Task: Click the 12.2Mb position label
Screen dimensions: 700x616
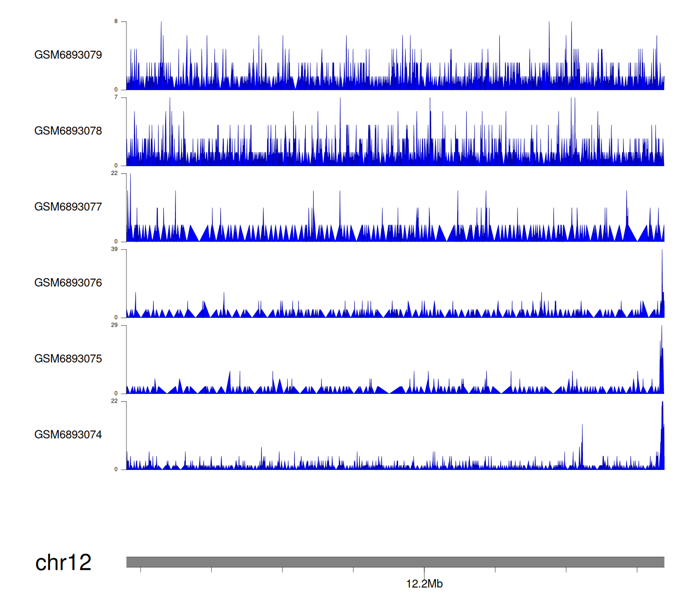Action: pos(424,584)
